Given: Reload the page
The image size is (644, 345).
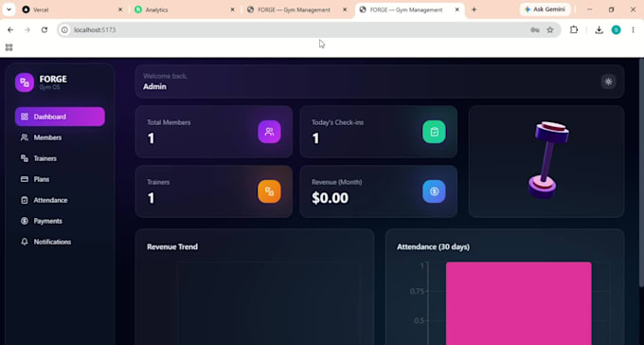Looking at the screenshot, I should click(45, 30).
